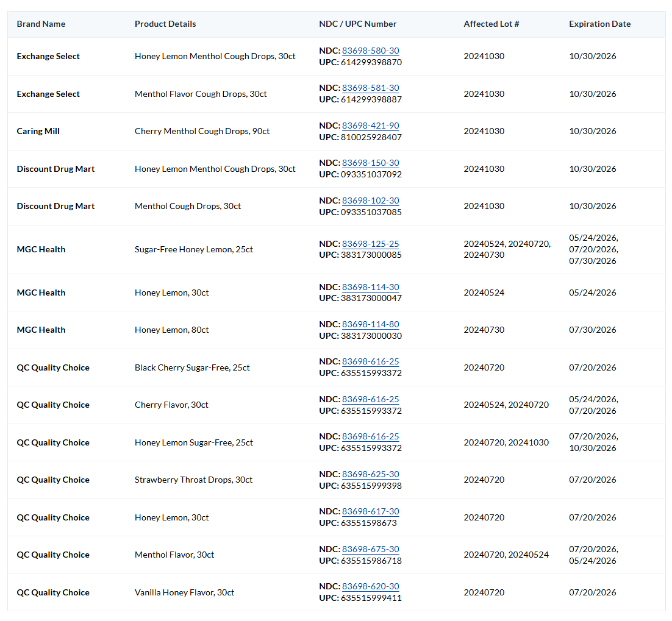Select Menthol Flavor, 30ct product cell
672x621 pixels.
tap(174, 555)
